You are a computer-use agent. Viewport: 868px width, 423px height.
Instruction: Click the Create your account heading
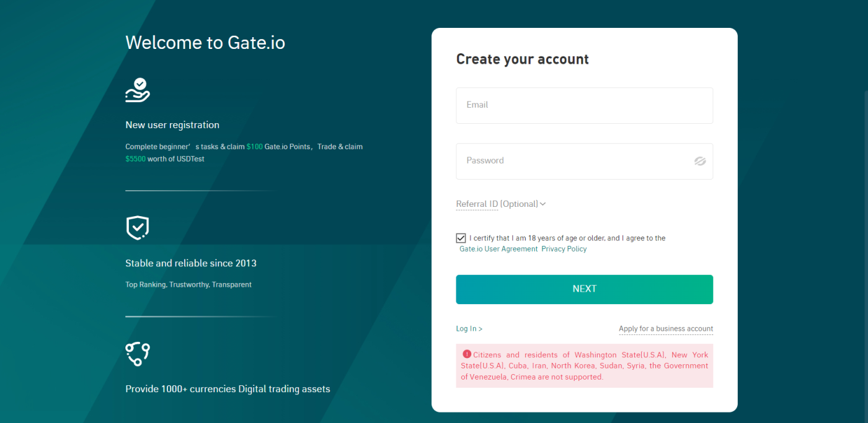point(523,59)
